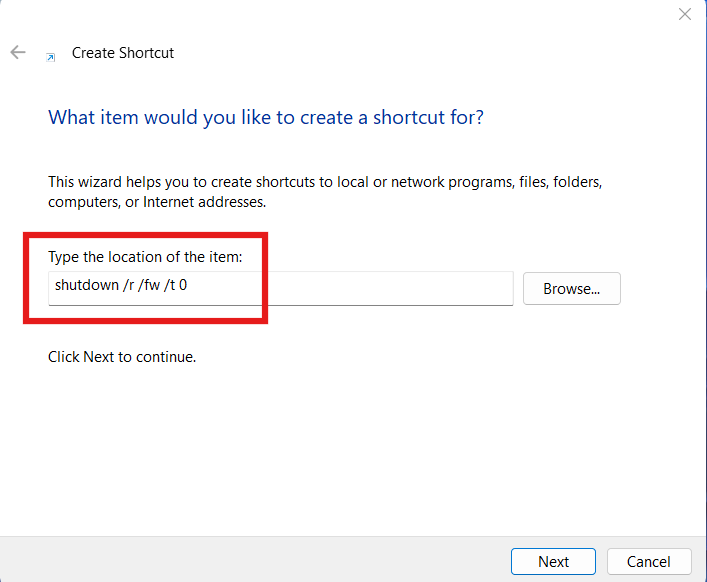Click the word 'shutdown' in the location field
The height and width of the screenshot is (582, 707).
coord(87,286)
